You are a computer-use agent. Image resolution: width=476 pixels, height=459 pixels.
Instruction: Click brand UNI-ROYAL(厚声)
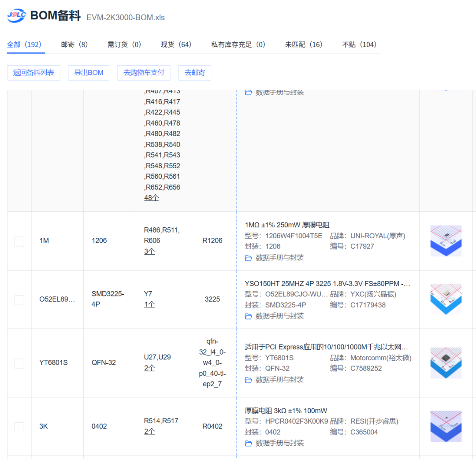(378, 236)
